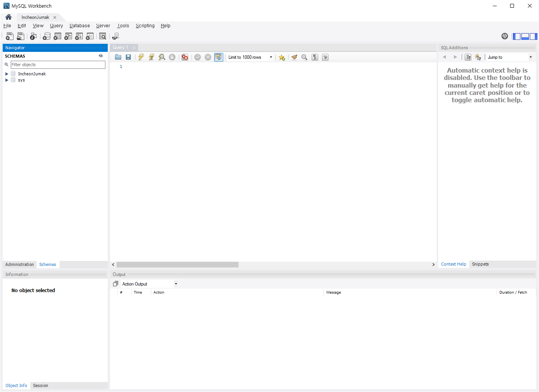Open the Database menu
This screenshot has height=392, width=539.
[x=80, y=26]
